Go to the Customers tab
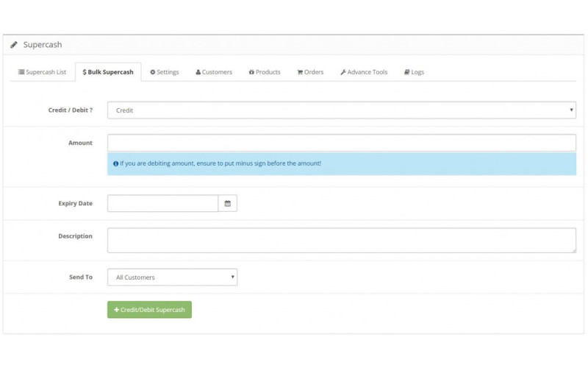This screenshot has width=588, height=368. (214, 72)
